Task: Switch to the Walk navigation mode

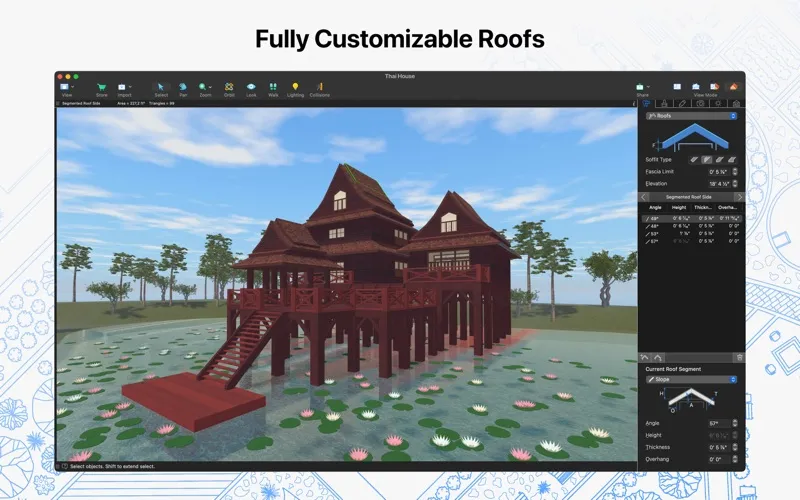Action: click(272, 87)
